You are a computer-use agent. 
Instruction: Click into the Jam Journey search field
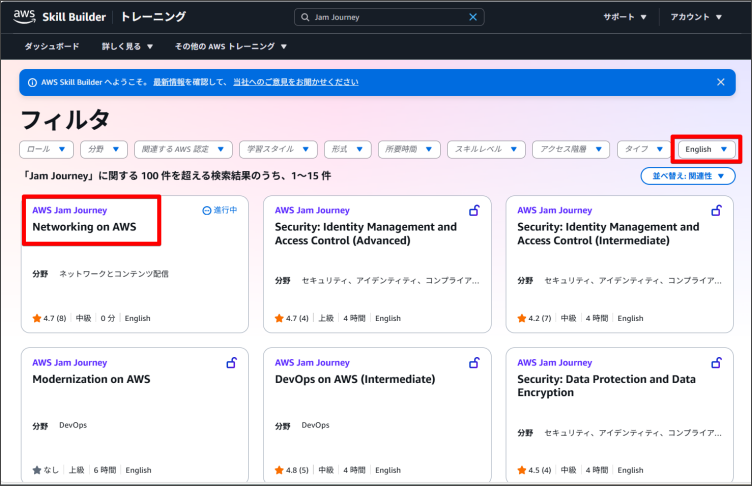click(385, 17)
